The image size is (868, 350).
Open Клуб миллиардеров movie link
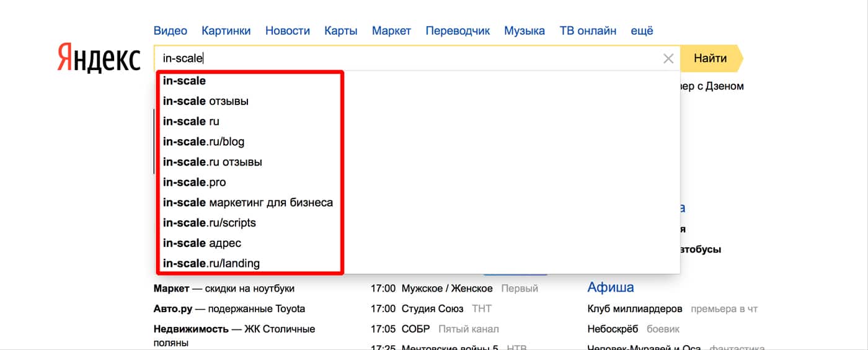[x=635, y=308]
